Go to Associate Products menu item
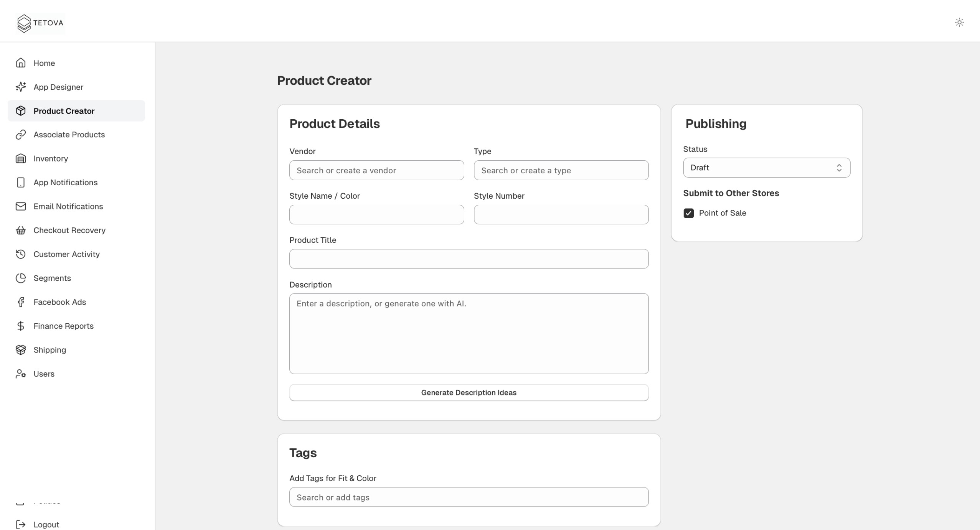The height and width of the screenshot is (530, 980). point(69,135)
